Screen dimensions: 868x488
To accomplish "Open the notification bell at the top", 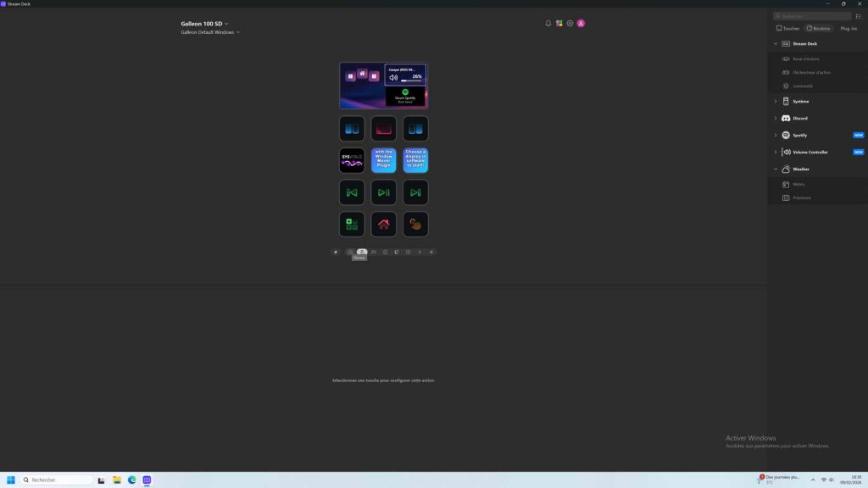I will tap(548, 23).
